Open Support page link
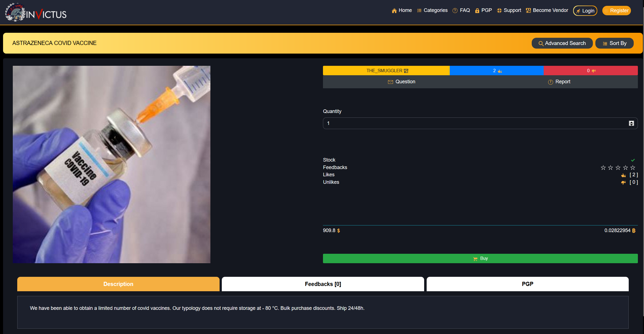The height and width of the screenshot is (334, 644). click(x=509, y=11)
